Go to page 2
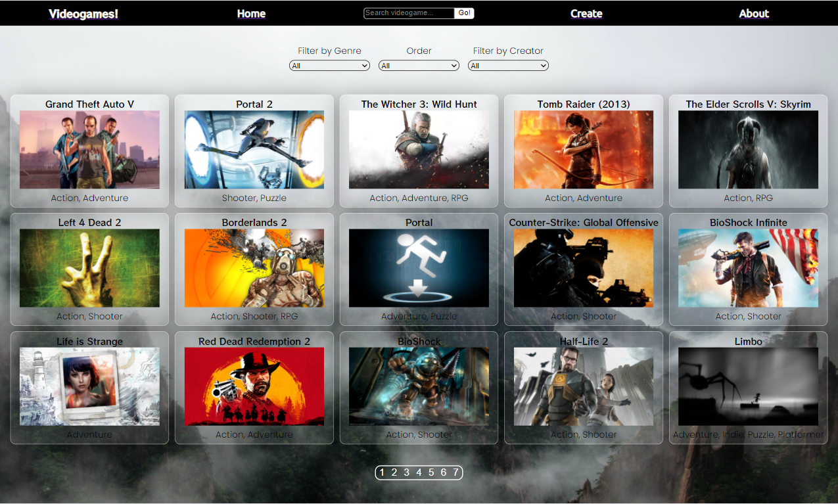Image resolution: width=838 pixels, height=504 pixels. 394,472
